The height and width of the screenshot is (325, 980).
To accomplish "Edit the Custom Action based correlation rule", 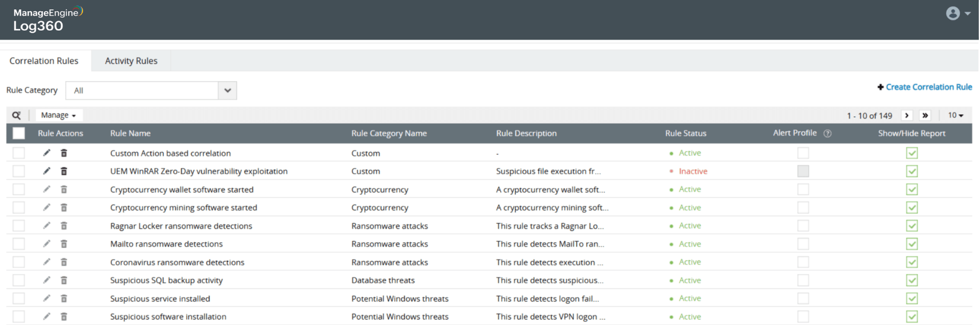I will coord(47,153).
